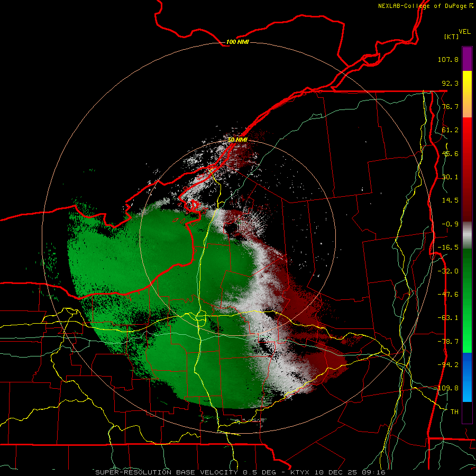Click the green segment of the color bar
The height and width of the screenshot is (476, 476).
pos(467,300)
